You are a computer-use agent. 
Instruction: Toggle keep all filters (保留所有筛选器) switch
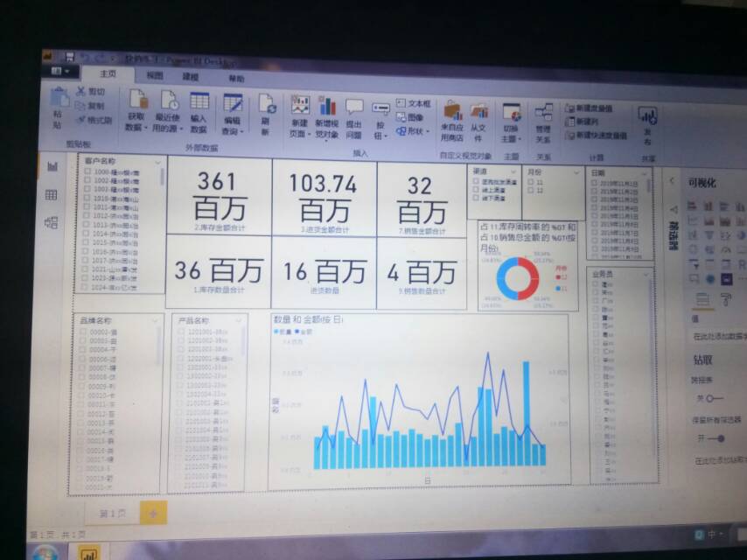coord(716,438)
